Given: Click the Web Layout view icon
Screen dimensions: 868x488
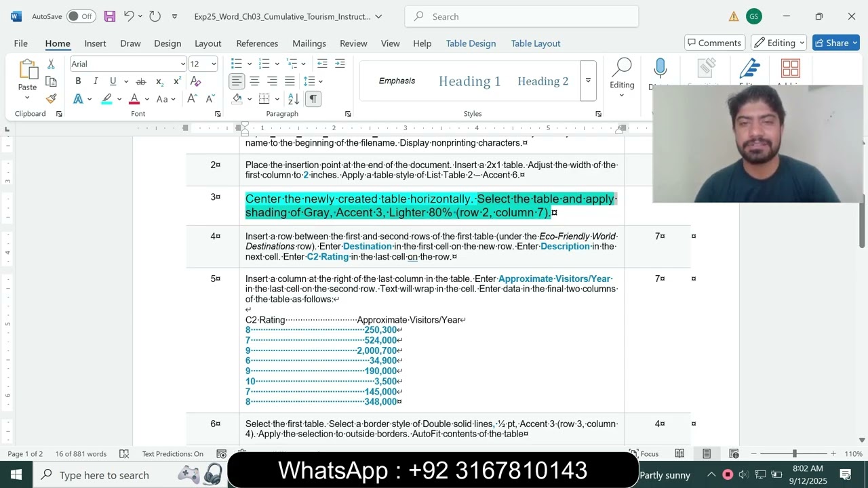Looking at the screenshot, I should [x=734, y=453].
